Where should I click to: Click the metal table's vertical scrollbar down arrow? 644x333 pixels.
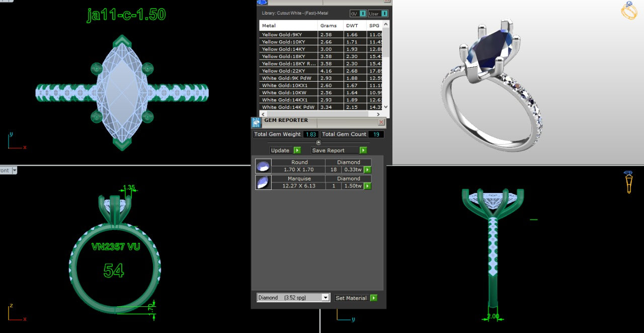tap(386, 107)
